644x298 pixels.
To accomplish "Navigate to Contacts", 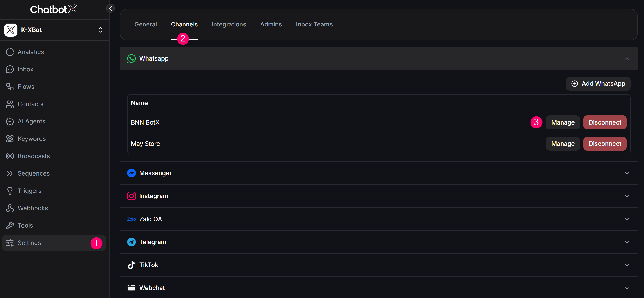I will (x=54, y=104).
